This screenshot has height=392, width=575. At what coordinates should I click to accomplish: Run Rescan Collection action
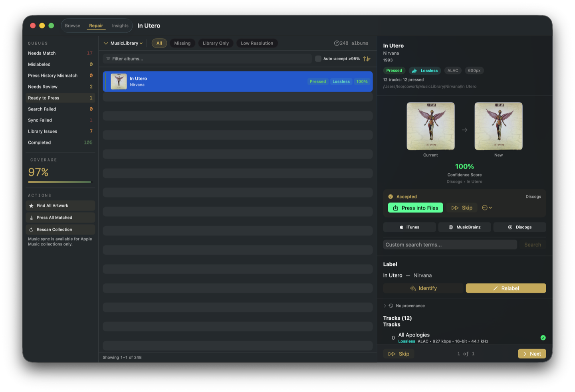tap(60, 230)
